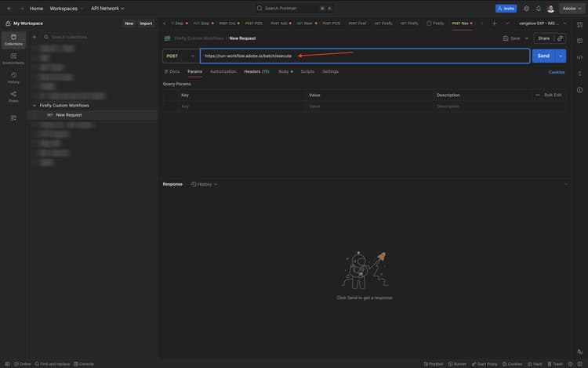The height and width of the screenshot is (368, 588).
Task: Click Bulk Edit in query params
Action: click(x=553, y=95)
